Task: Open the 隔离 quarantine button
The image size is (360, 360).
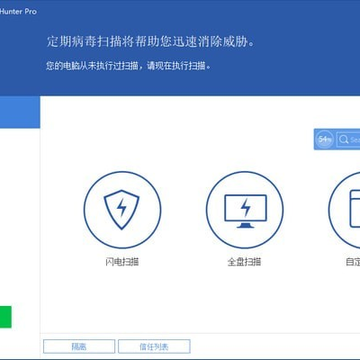Action: coord(79,347)
